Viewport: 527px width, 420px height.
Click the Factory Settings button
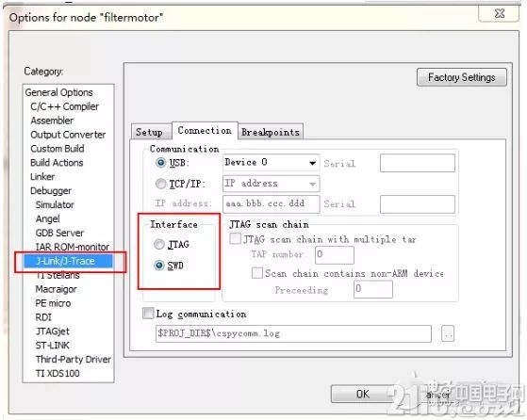point(461,77)
